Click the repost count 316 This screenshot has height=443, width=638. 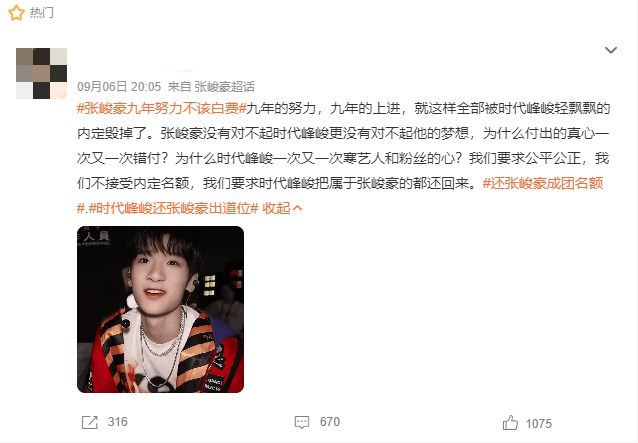point(118,422)
